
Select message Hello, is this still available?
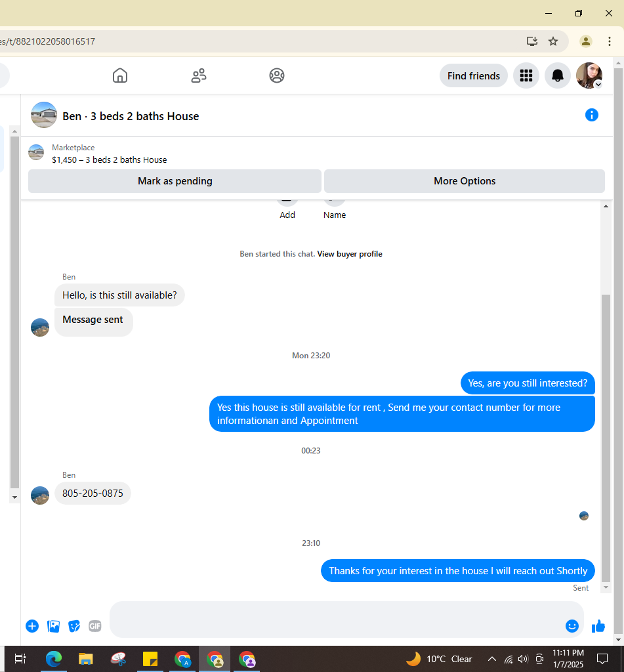tap(119, 295)
